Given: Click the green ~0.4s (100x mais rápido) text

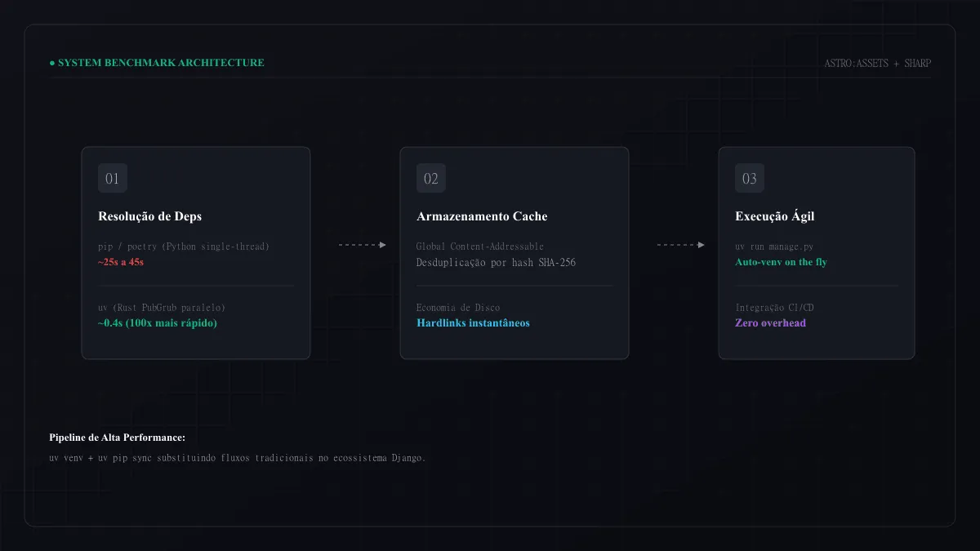Looking at the screenshot, I should click(158, 322).
